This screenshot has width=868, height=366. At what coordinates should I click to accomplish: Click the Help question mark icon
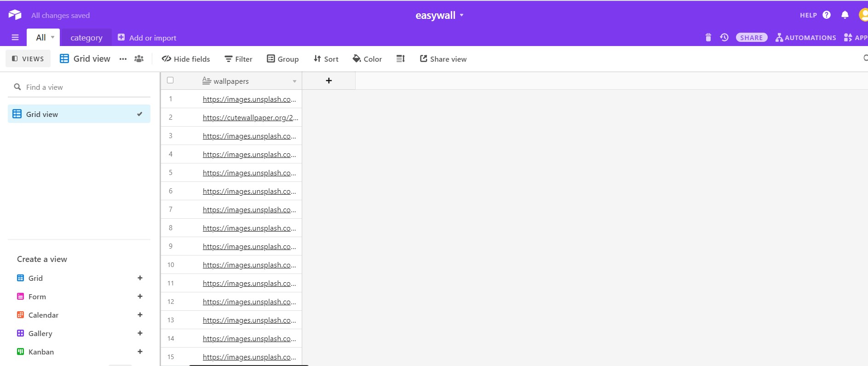pos(827,15)
